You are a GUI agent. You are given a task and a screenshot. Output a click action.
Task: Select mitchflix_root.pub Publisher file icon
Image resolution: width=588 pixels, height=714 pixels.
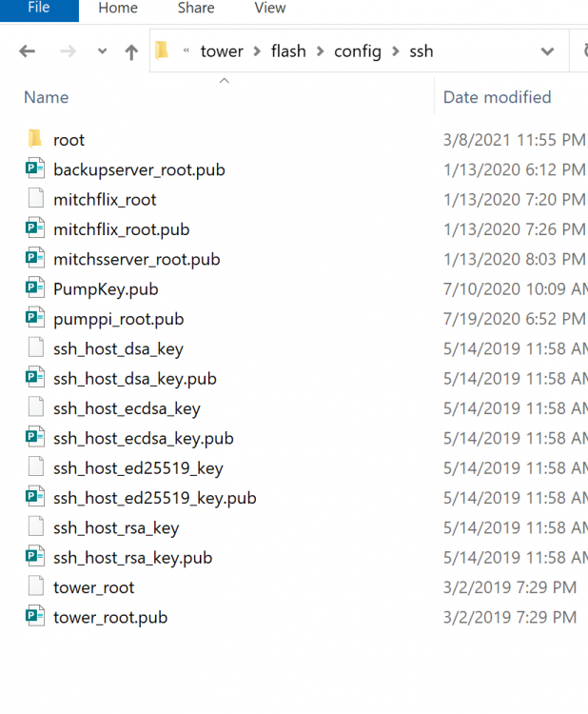coord(35,228)
